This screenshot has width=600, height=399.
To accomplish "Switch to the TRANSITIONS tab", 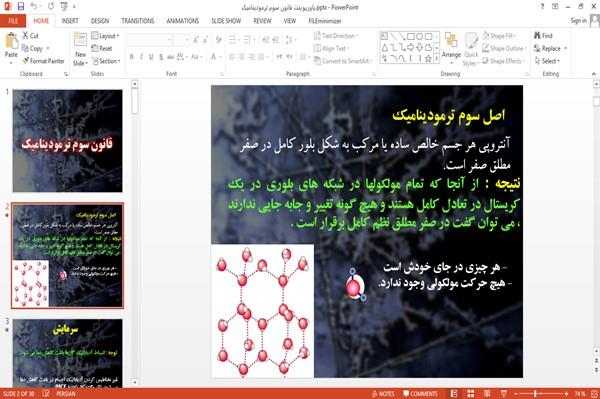I will tap(138, 21).
